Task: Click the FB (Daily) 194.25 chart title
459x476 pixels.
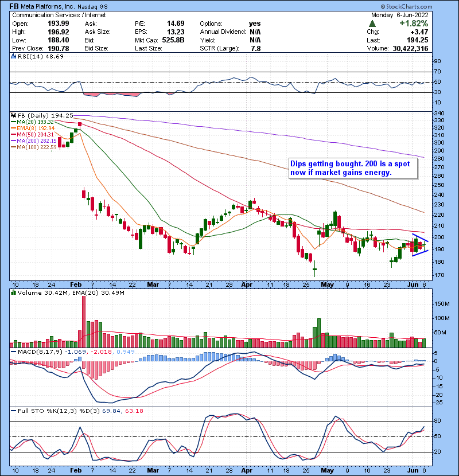Action: tap(45, 115)
